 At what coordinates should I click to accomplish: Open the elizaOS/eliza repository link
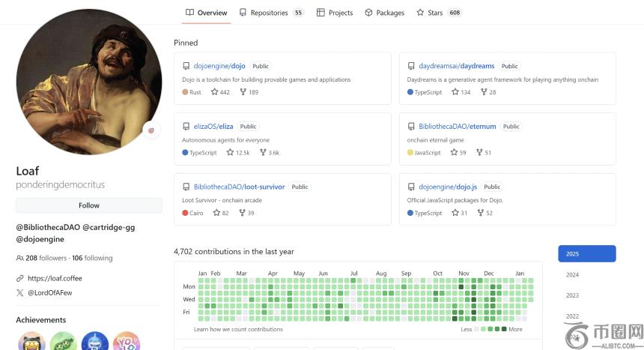coord(213,126)
